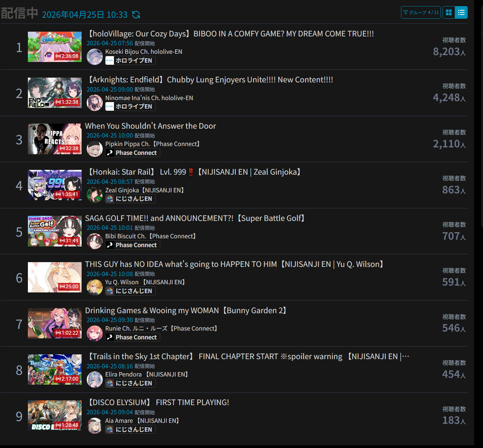Open Ninomae Ina'nis channel avatar
Viewport: 483px width, 448px height.
point(95,103)
